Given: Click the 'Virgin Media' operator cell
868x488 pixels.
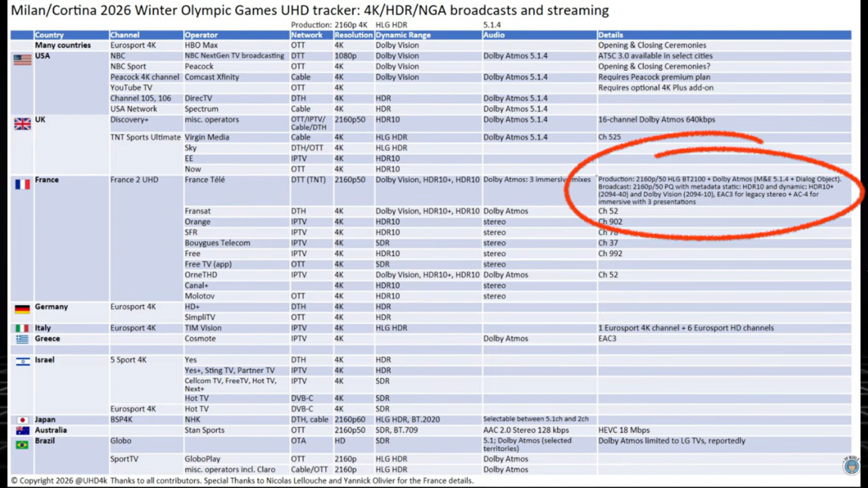Looking at the screenshot, I should tap(207, 137).
